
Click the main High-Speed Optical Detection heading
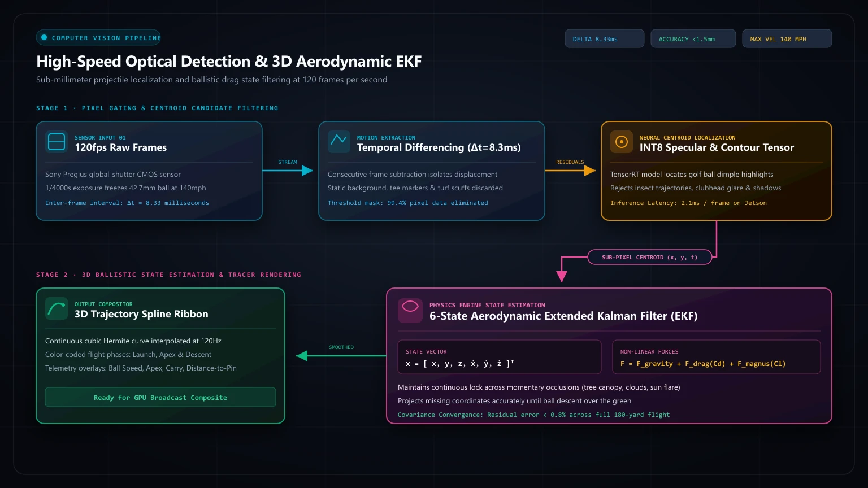click(x=229, y=62)
